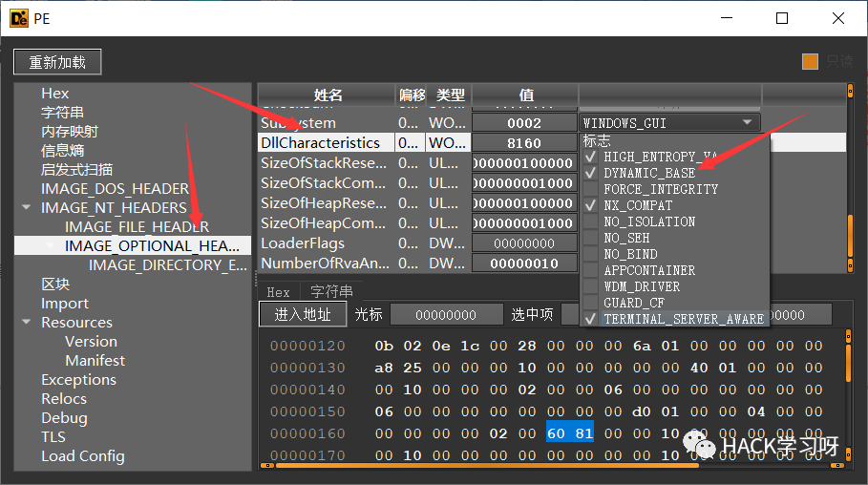The image size is (868, 485).
Task: Toggle the orange read-only (只读) checkbox
Action: [810, 62]
